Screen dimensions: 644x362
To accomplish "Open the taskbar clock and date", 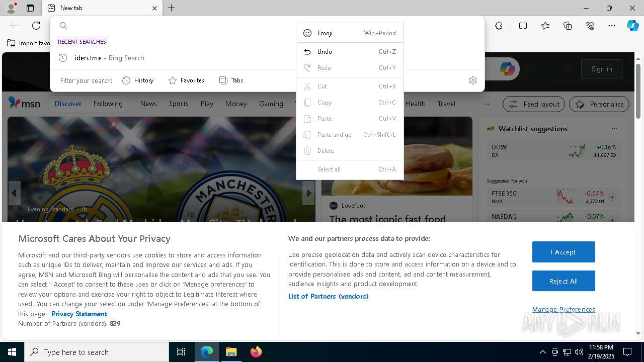I will pyautogui.click(x=601, y=352).
